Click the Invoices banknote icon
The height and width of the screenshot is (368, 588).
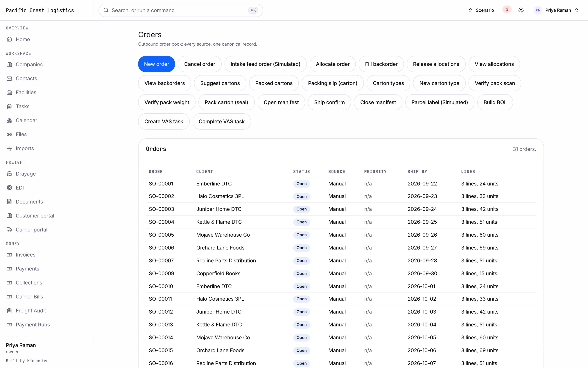(x=9, y=255)
